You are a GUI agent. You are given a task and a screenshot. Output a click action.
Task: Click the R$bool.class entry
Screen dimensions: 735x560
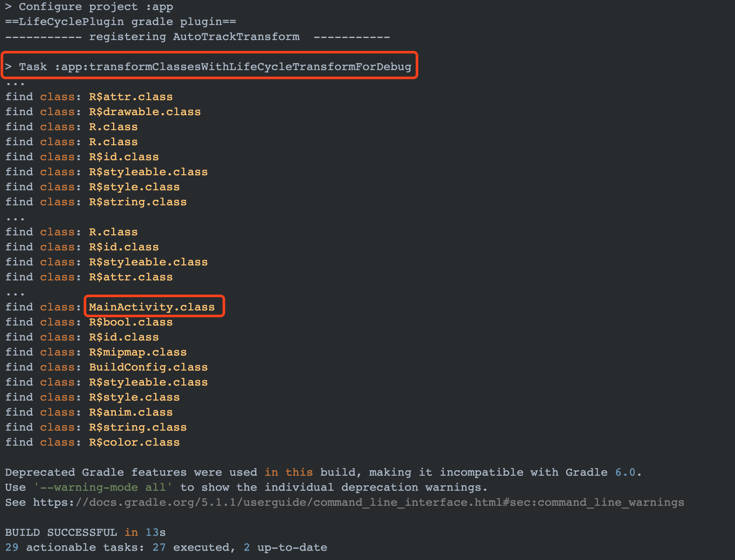131,322
